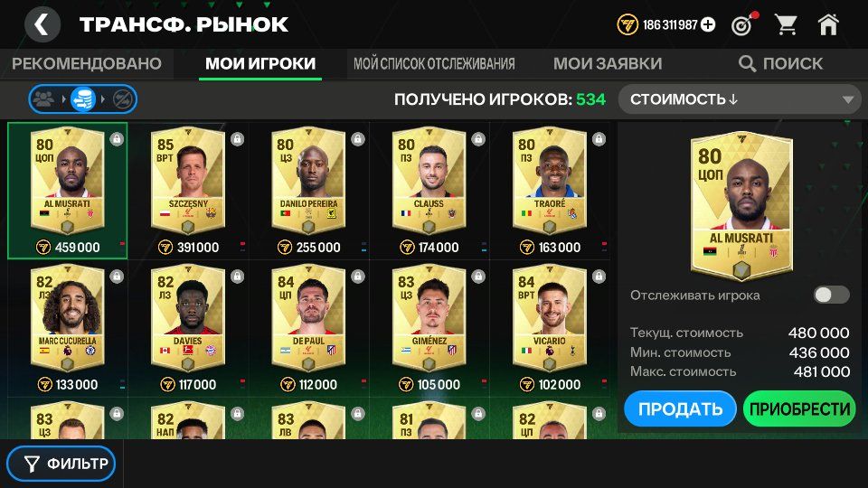Toggle Отслеживать игрока switch
The width and height of the screenshot is (868, 488).
(832, 295)
